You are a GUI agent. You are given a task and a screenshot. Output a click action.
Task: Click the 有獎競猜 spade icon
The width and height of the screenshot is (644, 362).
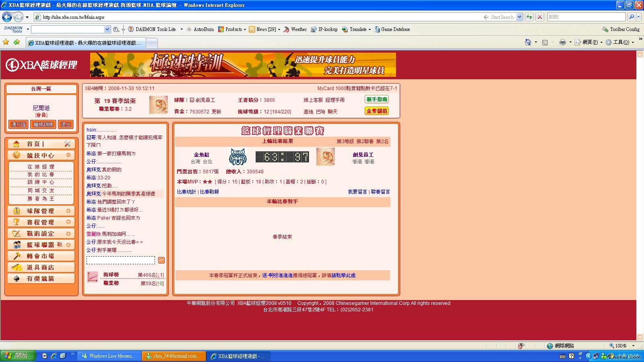[x=17, y=278]
